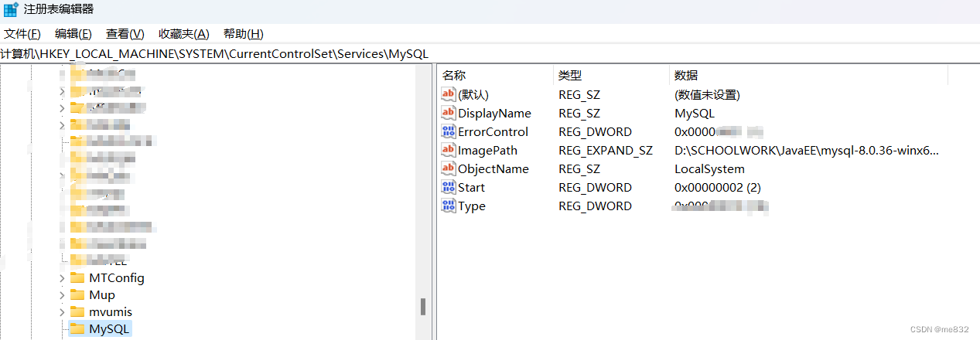Select the DisplayName value name

(x=494, y=113)
